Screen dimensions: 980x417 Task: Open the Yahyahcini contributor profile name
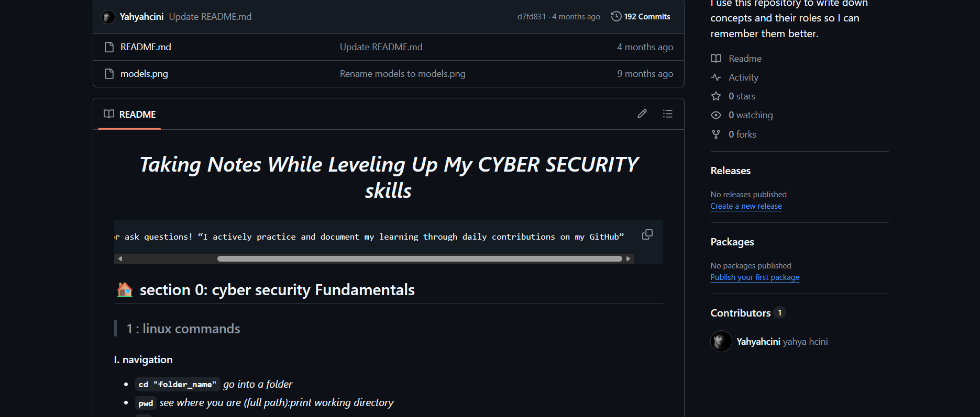click(x=758, y=342)
